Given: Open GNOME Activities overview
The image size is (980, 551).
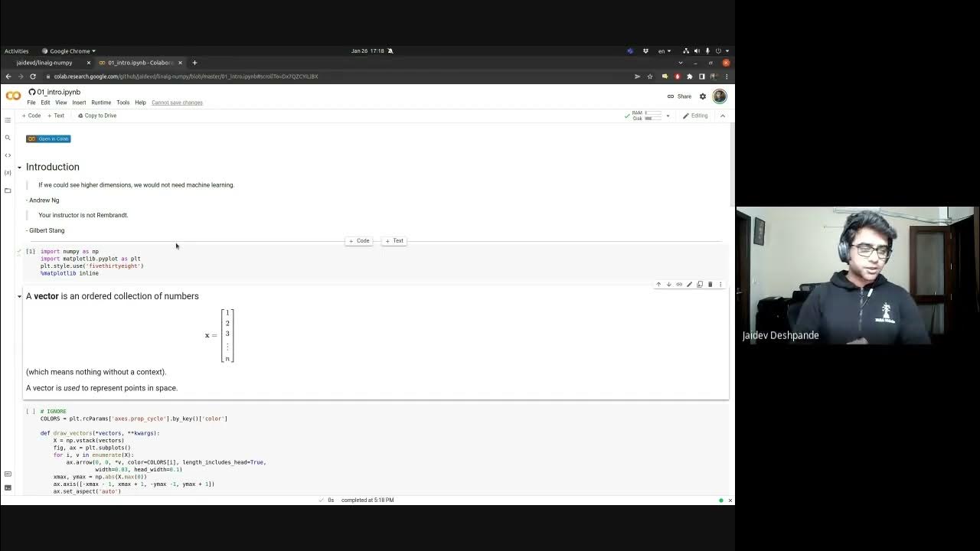Looking at the screenshot, I should coord(16,51).
